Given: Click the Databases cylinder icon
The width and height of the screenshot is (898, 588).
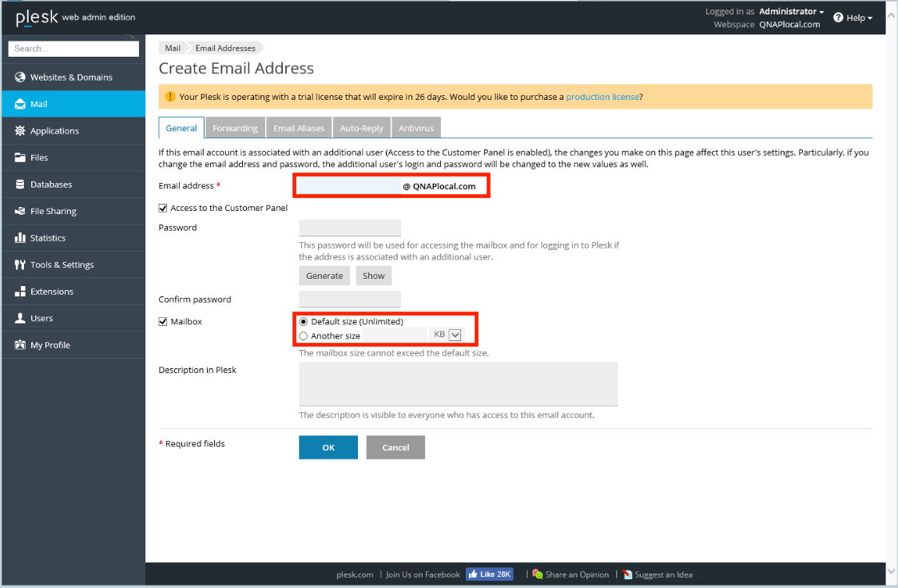Looking at the screenshot, I should click(20, 184).
